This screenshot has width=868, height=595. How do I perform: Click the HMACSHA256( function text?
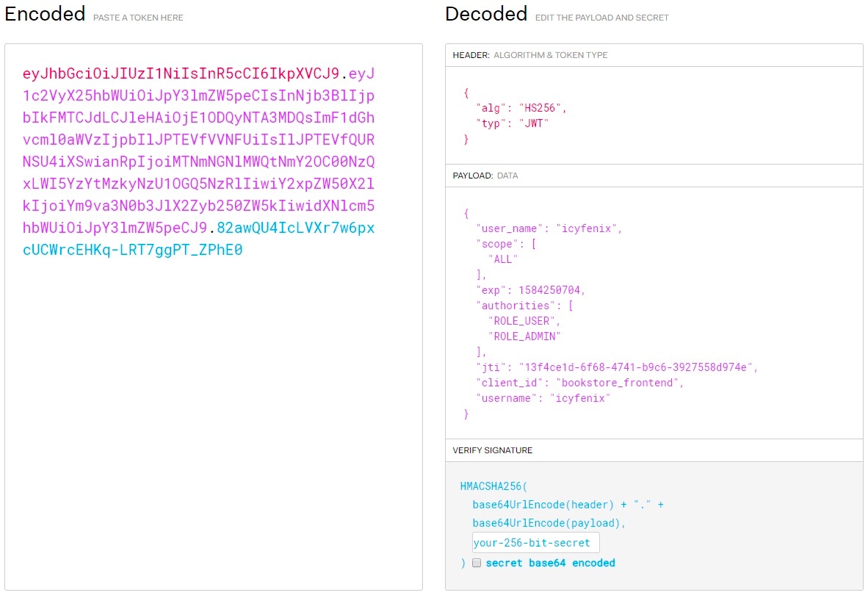493,486
